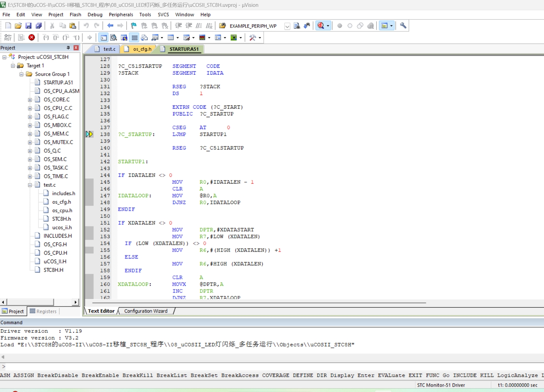The height and width of the screenshot is (392, 544).
Task: Switch to the os_cfg.h editor tab
Action: click(x=138, y=49)
